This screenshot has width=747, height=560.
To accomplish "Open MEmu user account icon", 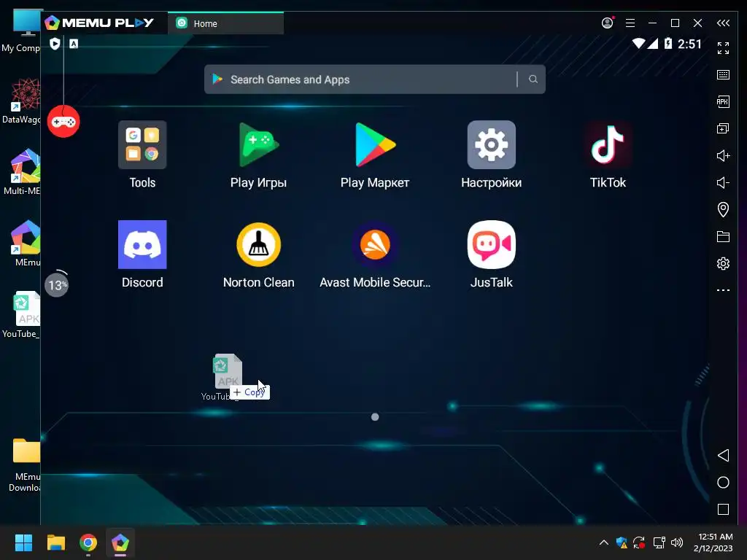I will (x=608, y=23).
